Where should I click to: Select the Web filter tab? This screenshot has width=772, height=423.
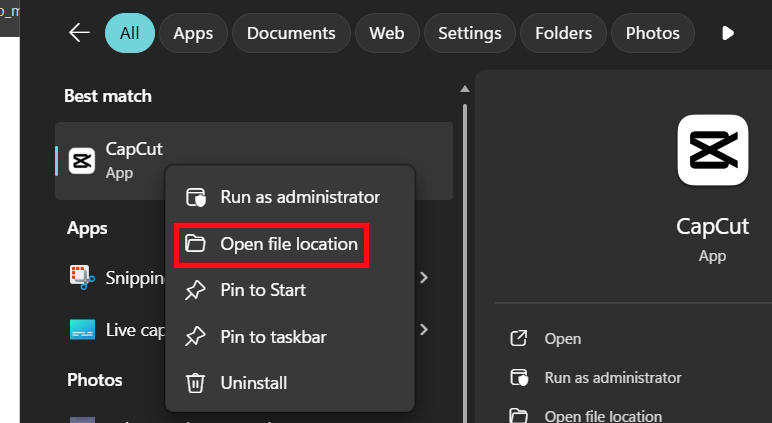click(x=386, y=33)
